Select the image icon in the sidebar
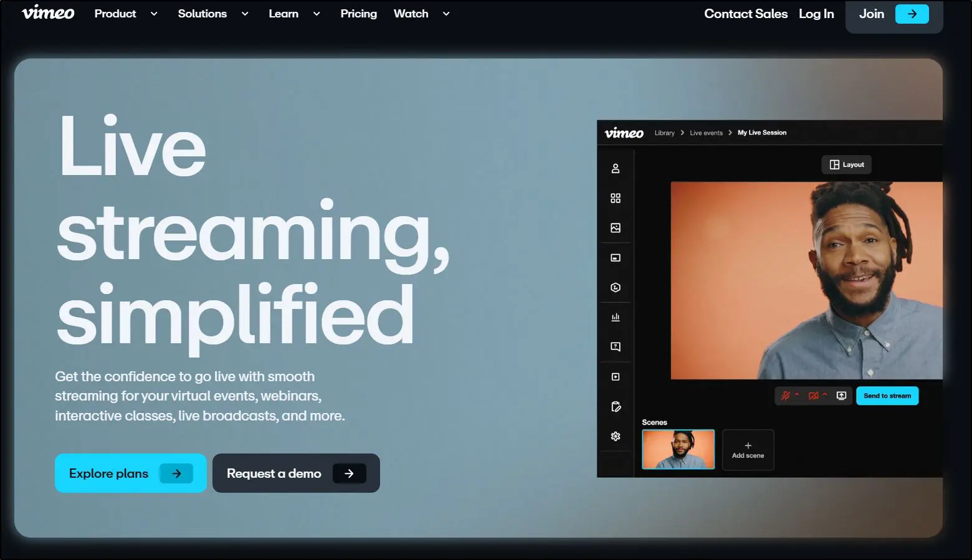 616,228
